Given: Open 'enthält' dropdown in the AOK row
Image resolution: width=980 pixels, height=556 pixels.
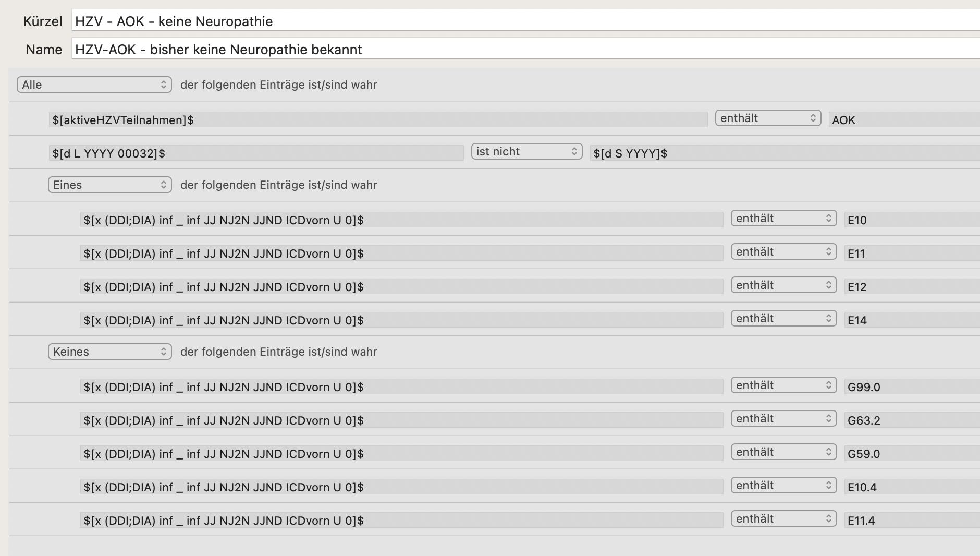Looking at the screenshot, I should (768, 118).
